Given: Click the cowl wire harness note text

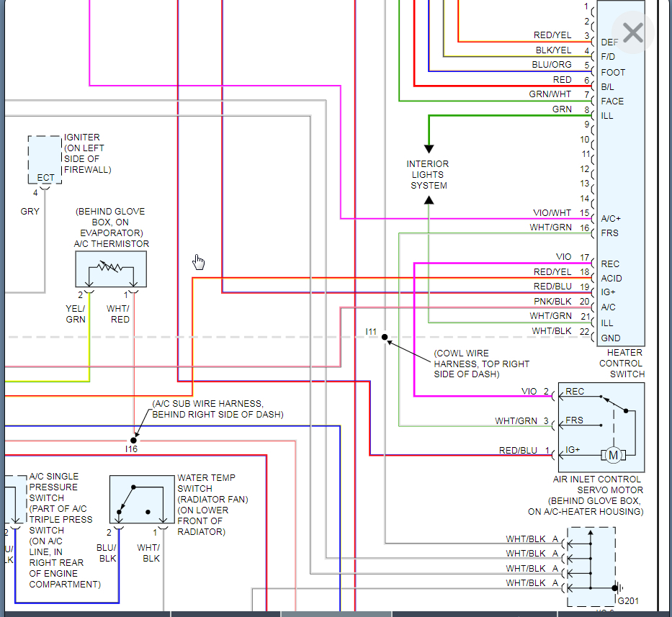Looking at the screenshot, I should 481,364.
